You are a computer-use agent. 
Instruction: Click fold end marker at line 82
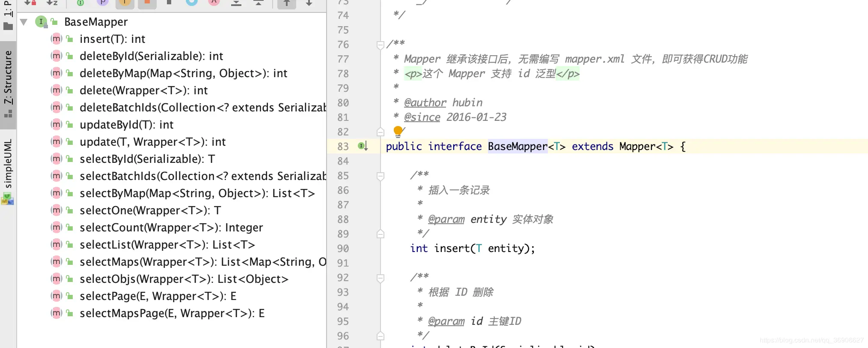point(380,132)
